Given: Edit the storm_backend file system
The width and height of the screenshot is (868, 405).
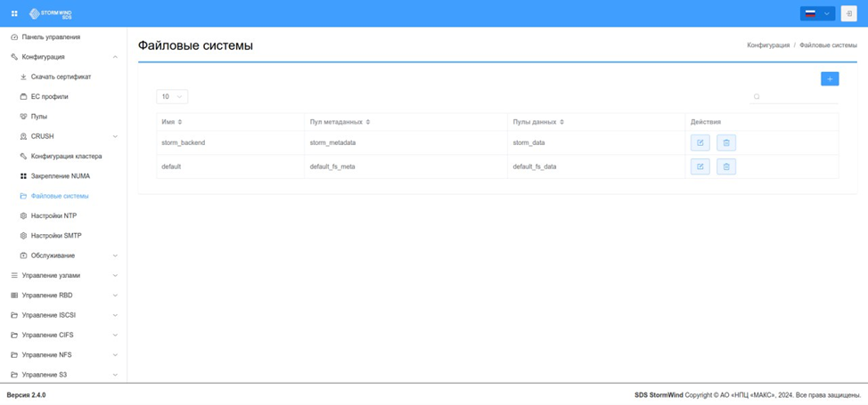Looking at the screenshot, I should click(x=700, y=142).
